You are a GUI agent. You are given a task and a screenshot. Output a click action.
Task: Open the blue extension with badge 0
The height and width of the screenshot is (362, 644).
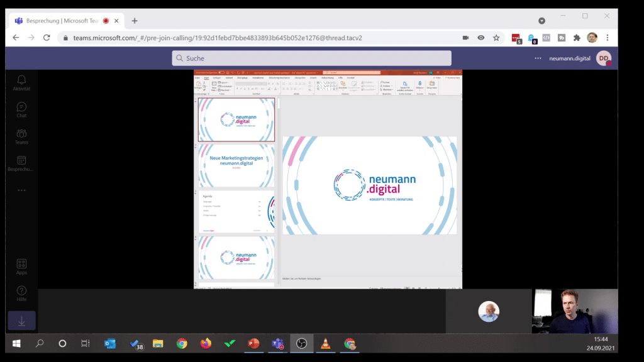532,38
